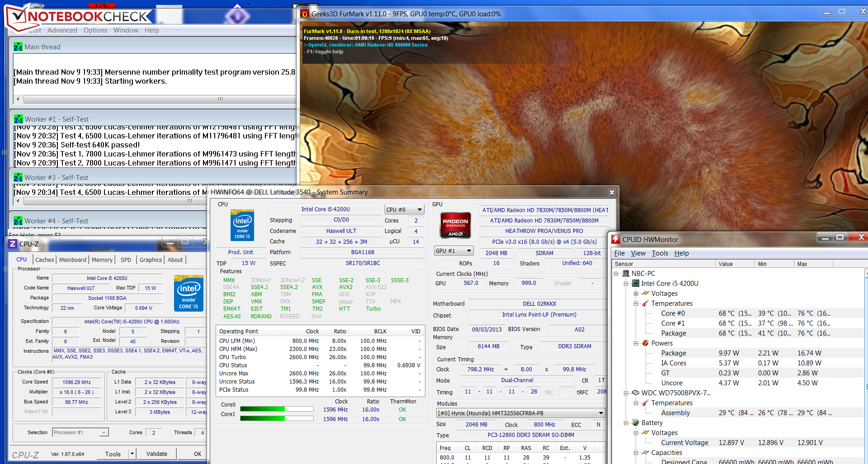Open the Help menu in Prime95
The image size is (868, 464).
152,30
